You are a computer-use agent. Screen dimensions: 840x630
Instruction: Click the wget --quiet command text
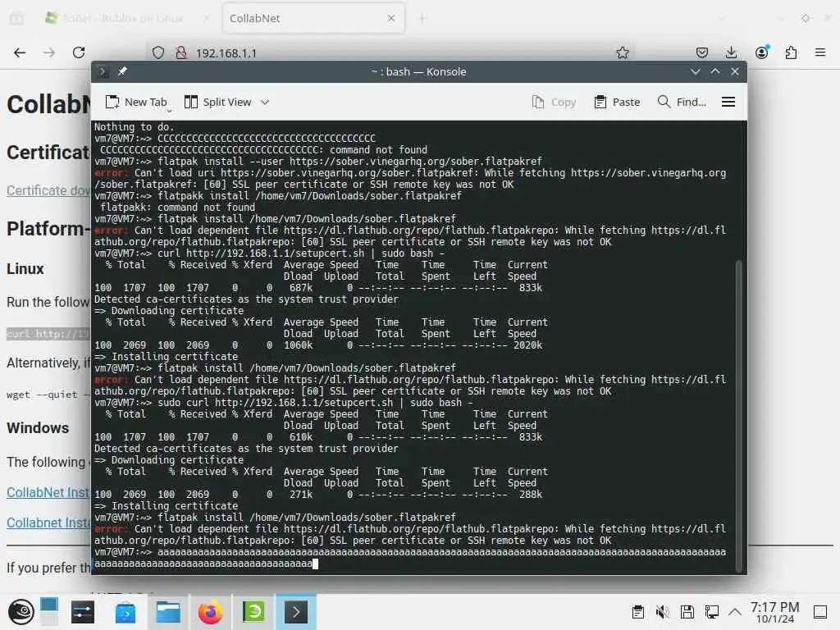pyautogui.click(x=48, y=395)
